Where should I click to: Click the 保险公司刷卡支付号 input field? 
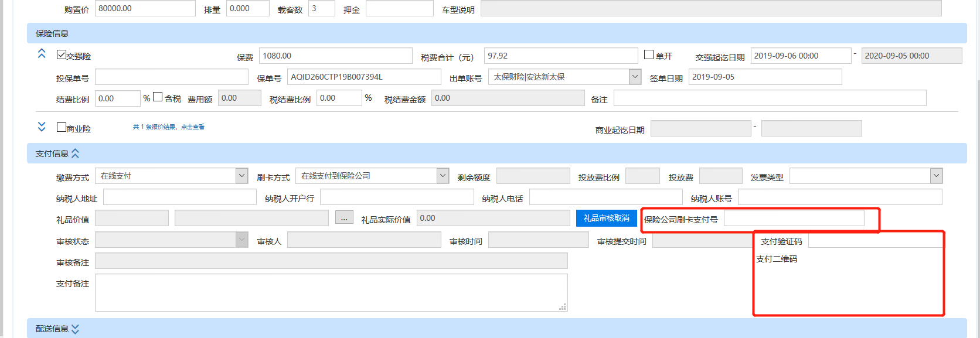coord(794,218)
